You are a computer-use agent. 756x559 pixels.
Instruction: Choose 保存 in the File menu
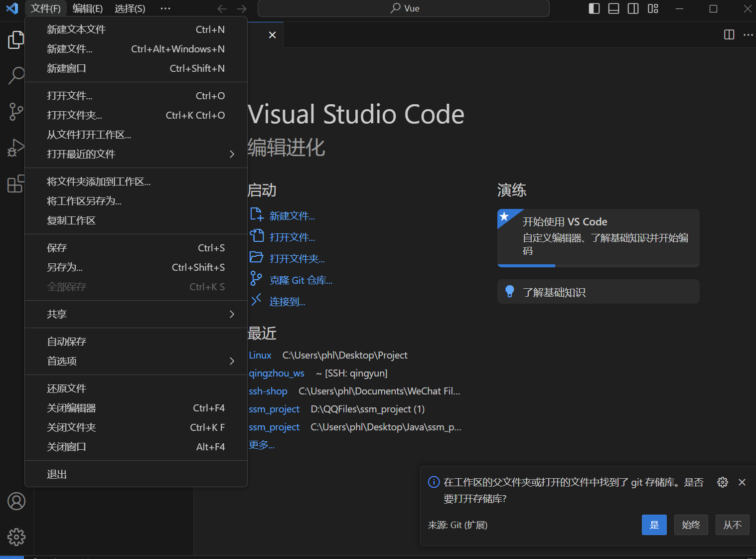136,248
